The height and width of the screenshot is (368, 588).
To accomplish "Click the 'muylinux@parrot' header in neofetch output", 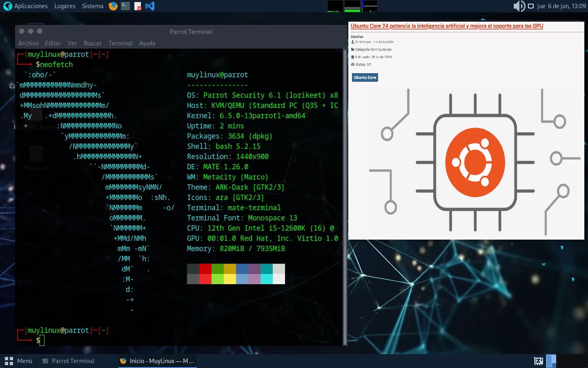I will pos(218,75).
